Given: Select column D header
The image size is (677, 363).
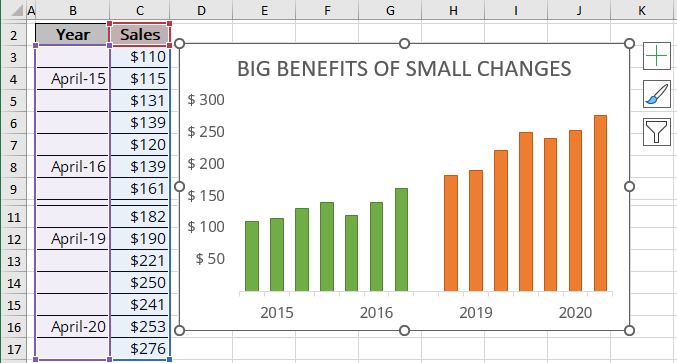Looking at the screenshot, I should pos(201,10).
